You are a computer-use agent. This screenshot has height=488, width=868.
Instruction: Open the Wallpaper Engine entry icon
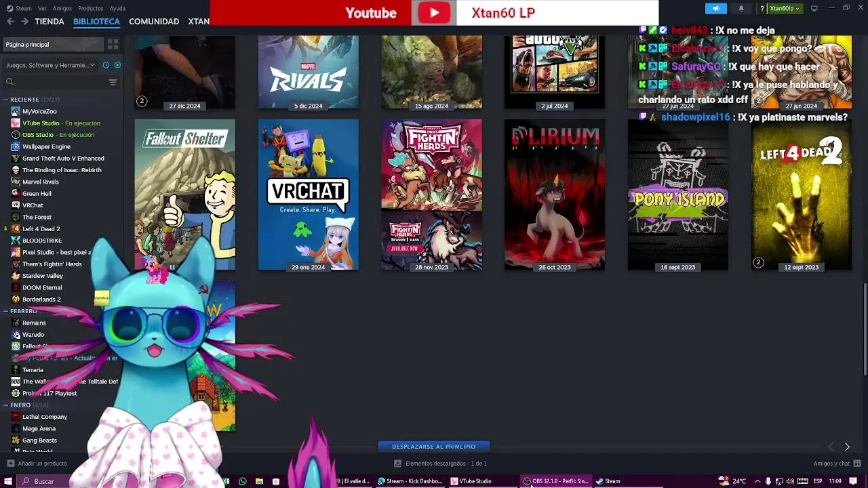pyautogui.click(x=16, y=146)
